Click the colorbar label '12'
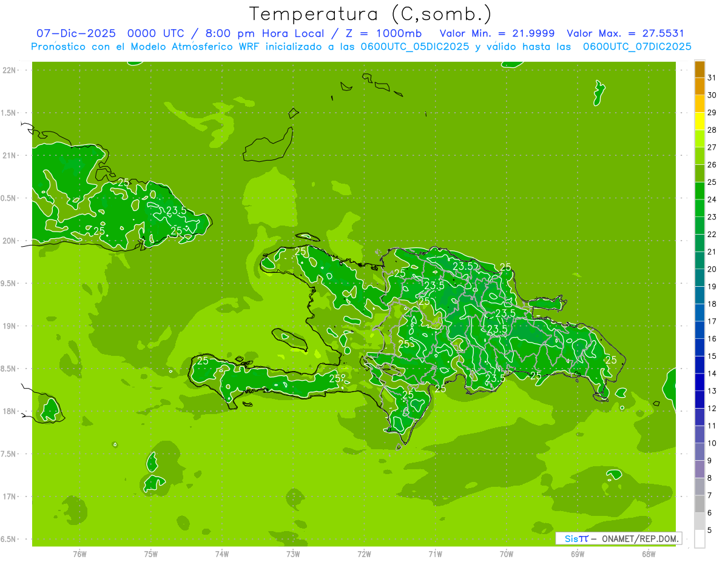This screenshot has width=728, height=562. [712, 409]
